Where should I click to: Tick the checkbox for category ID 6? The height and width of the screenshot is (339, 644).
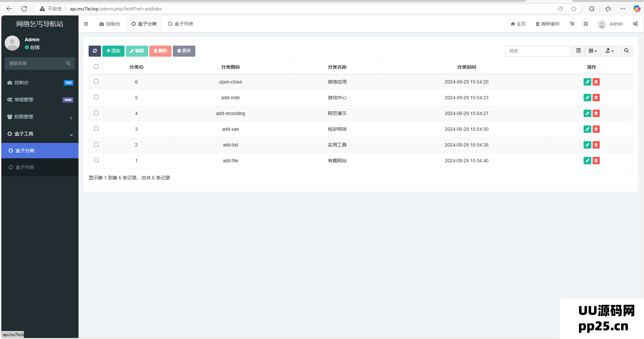(96, 81)
